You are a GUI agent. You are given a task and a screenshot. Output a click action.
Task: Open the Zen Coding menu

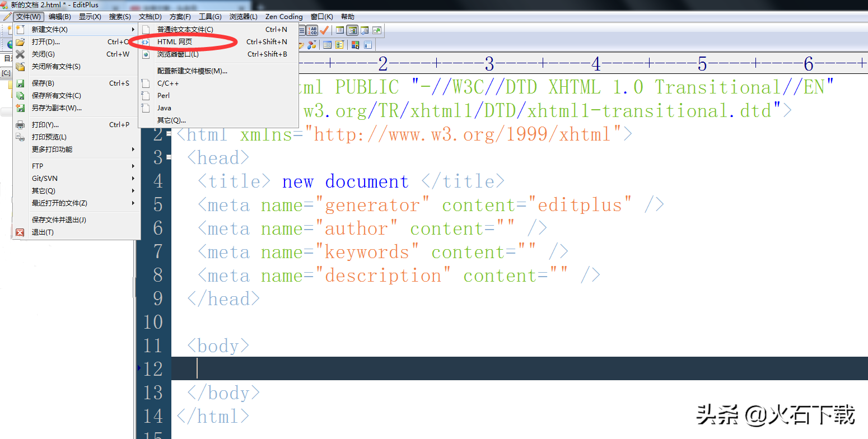[x=284, y=17]
